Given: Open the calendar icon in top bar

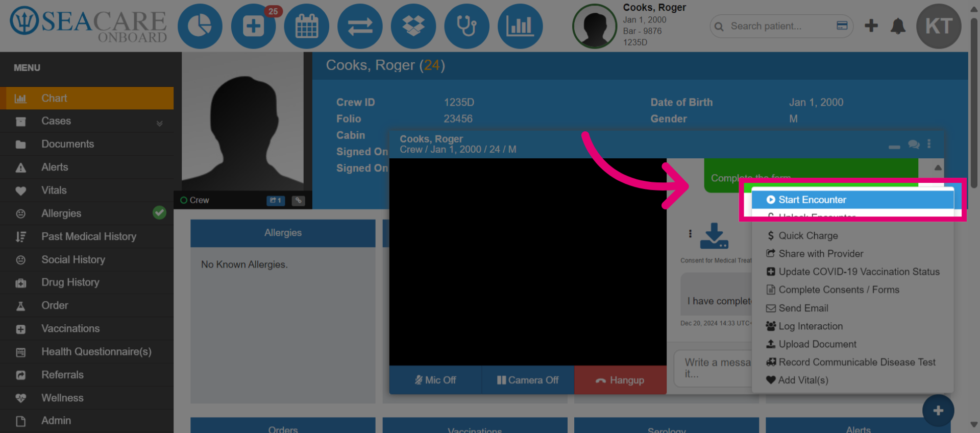Looking at the screenshot, I should (307, 26).
